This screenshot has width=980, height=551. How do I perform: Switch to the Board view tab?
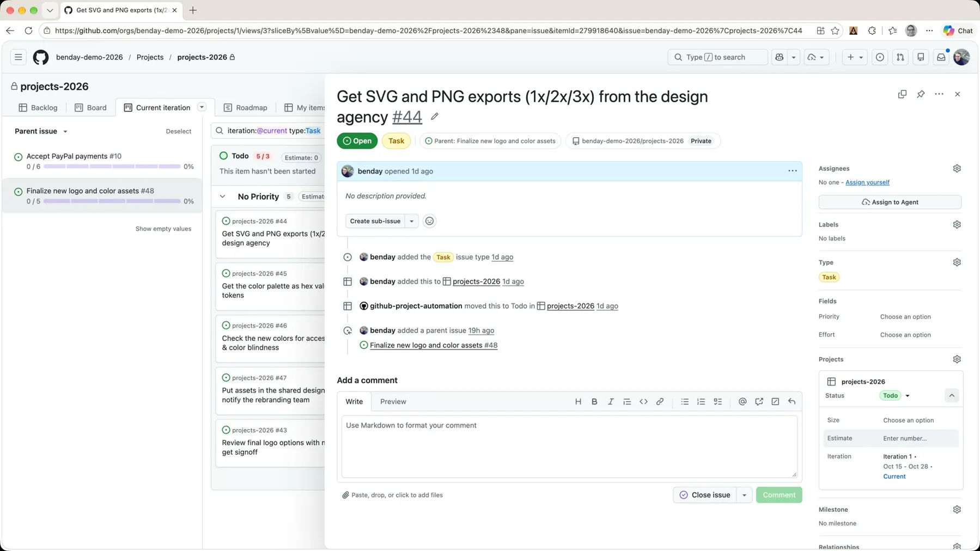click(x=90, y=108)
